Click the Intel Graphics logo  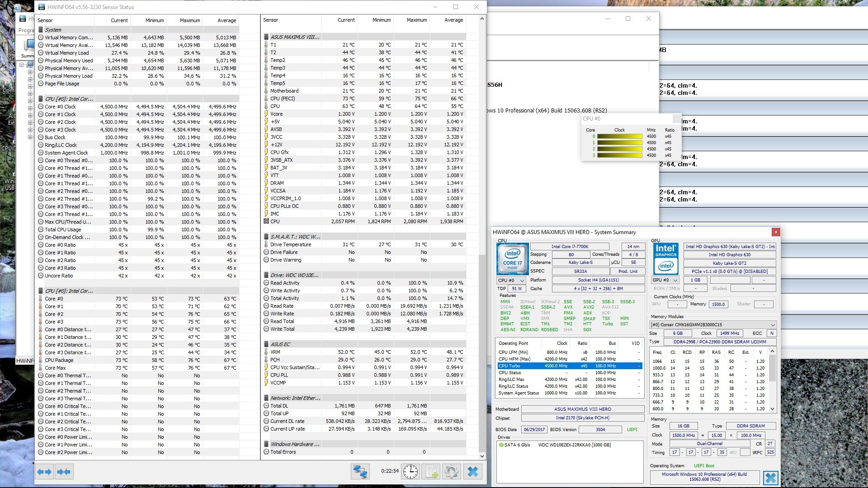[666, 259]
